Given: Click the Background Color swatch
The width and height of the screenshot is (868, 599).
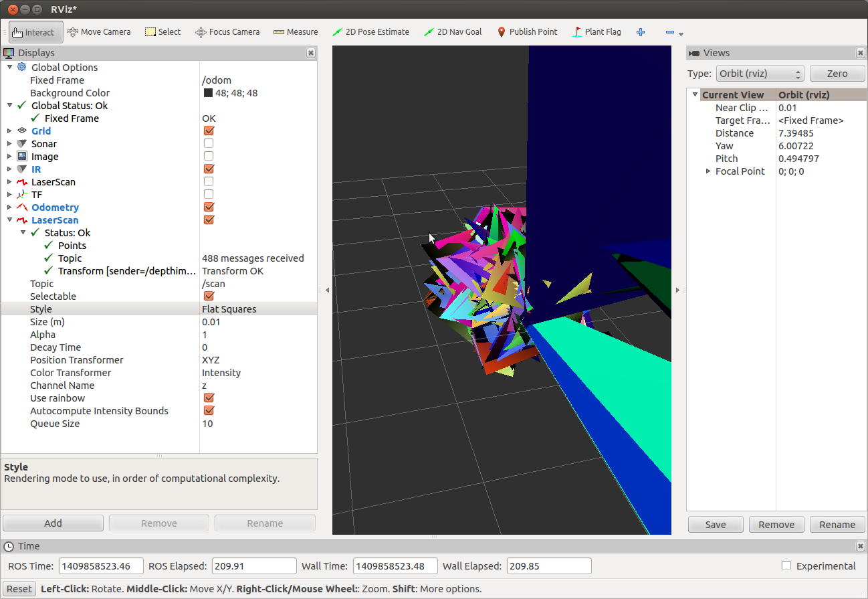Looking at the screenshot, I should [x=208, y=93].
